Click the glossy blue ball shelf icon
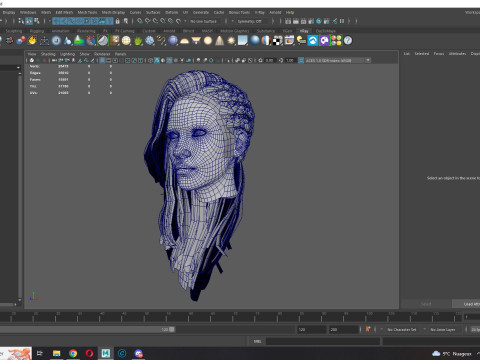480x360 pixels. click(x=255, y=40)
